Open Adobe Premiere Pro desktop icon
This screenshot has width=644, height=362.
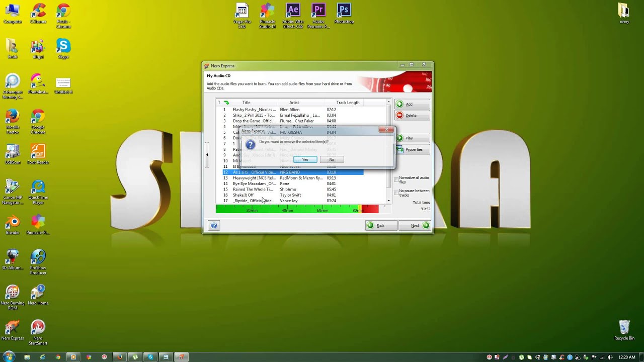point(318,16)
